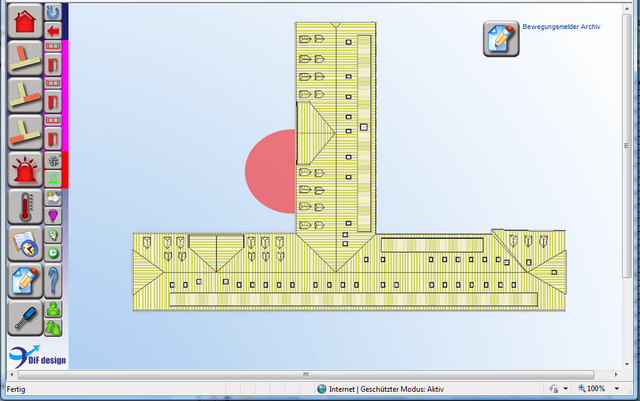Open the calendar and clock schedule icon
This screenshot has width=640, height=401.
pyautogui.click(x=24, y=244)
